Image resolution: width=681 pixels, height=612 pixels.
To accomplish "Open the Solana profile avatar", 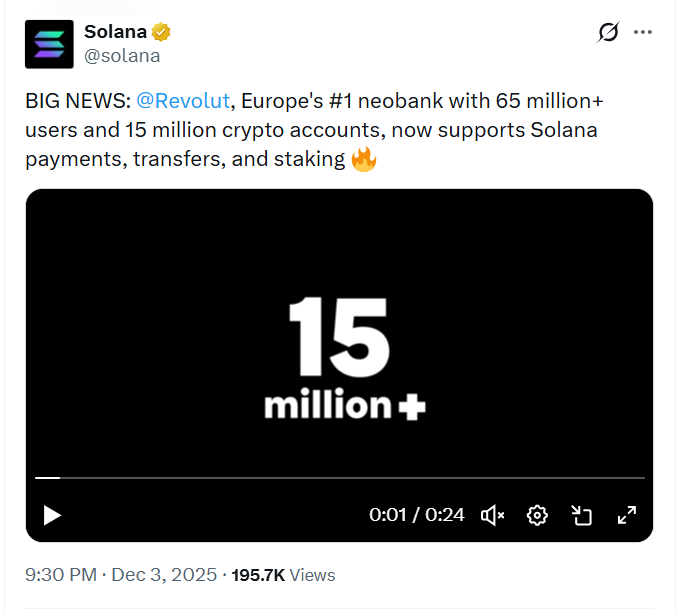I will point(49,44).
